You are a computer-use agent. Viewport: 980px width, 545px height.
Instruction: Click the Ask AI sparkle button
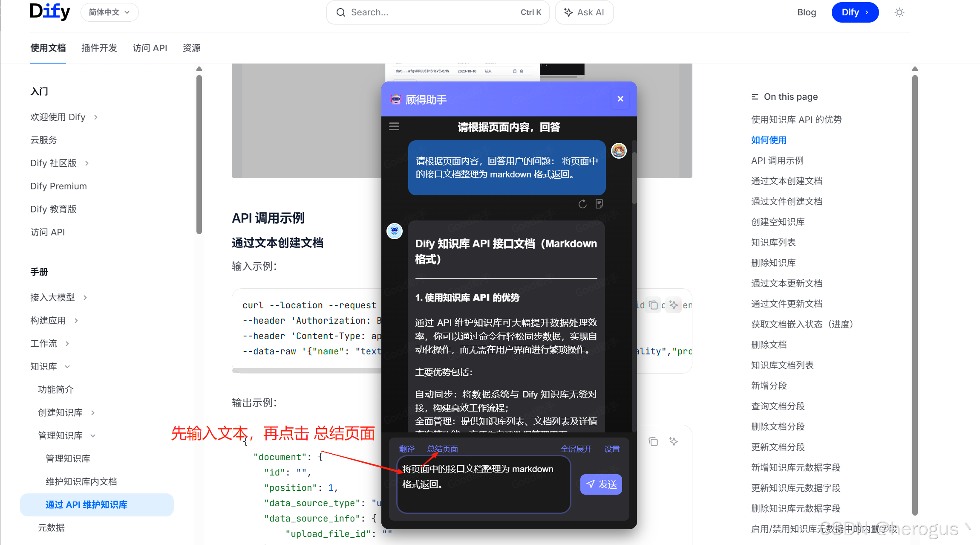[584, 12]
